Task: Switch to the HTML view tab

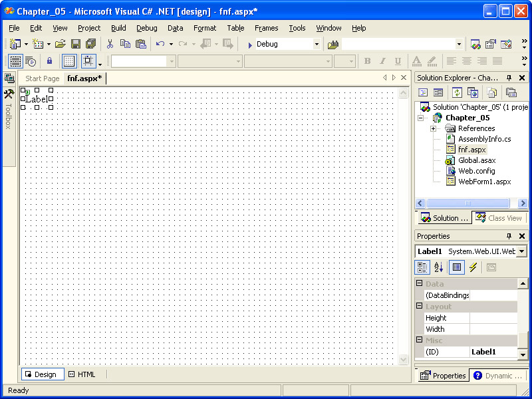Action: pyautogui.click(x=82, y=374)
